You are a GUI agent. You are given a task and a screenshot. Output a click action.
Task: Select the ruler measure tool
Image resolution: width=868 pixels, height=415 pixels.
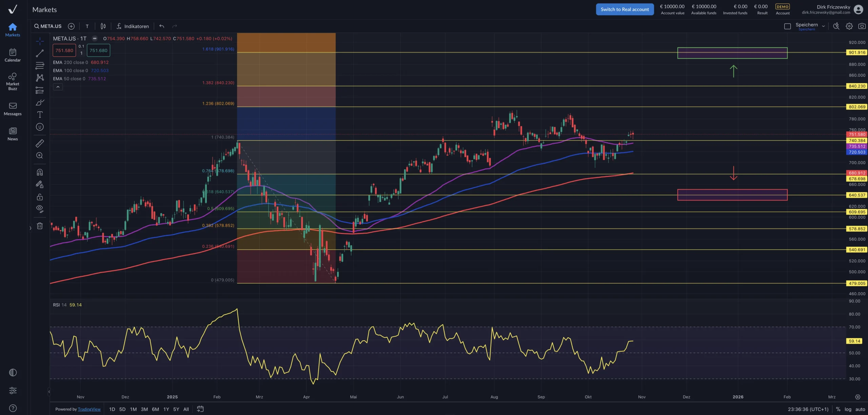coord(40,144)
